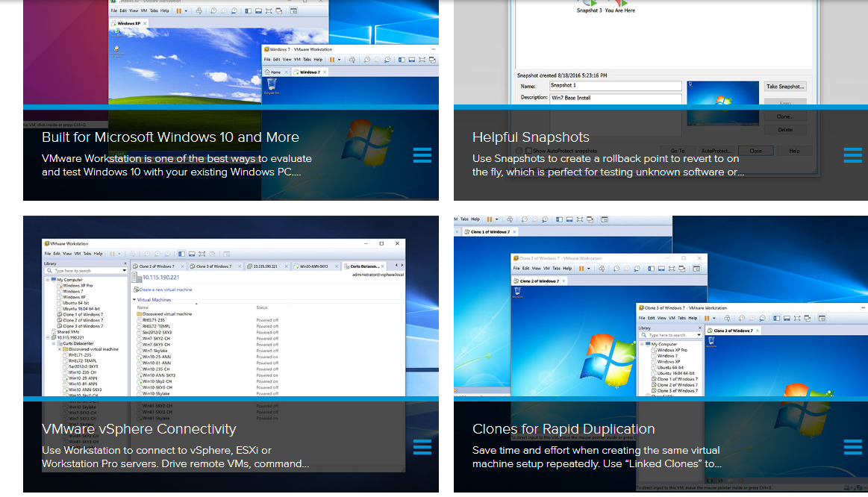Click the Windows XP and 7 desktop image
Viewport: 868px width, 497px height.
(231, 52)
